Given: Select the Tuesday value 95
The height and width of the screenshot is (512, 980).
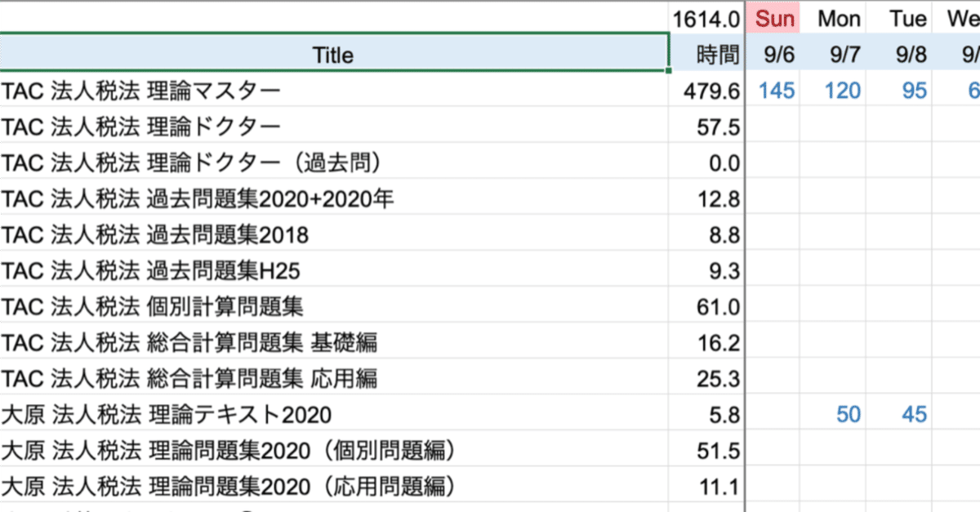Looking at the screenshot, I should [x=900, y=90].
